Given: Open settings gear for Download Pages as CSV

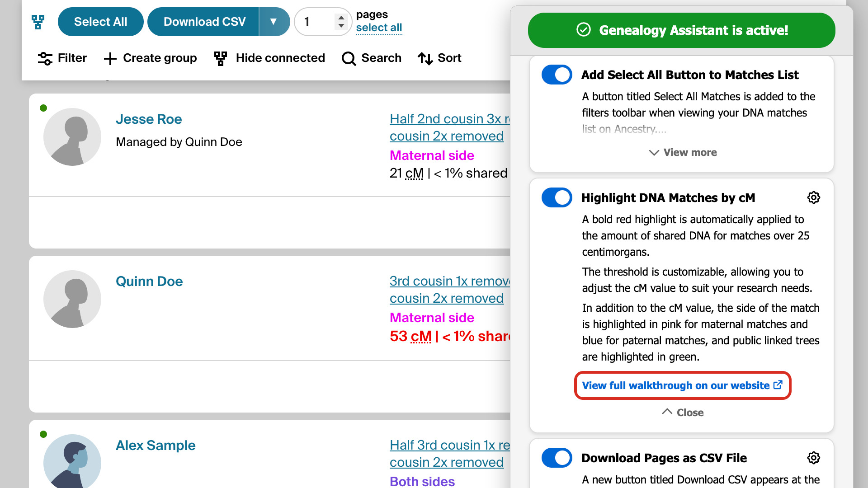Looking at the screenshot, I should pyautogui.click(x=813, y=458).
